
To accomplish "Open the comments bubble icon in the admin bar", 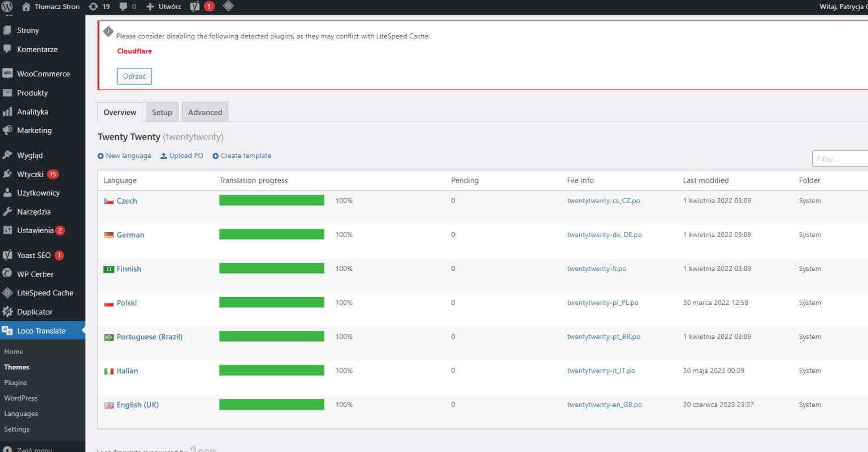I will (x=123, y=7).
